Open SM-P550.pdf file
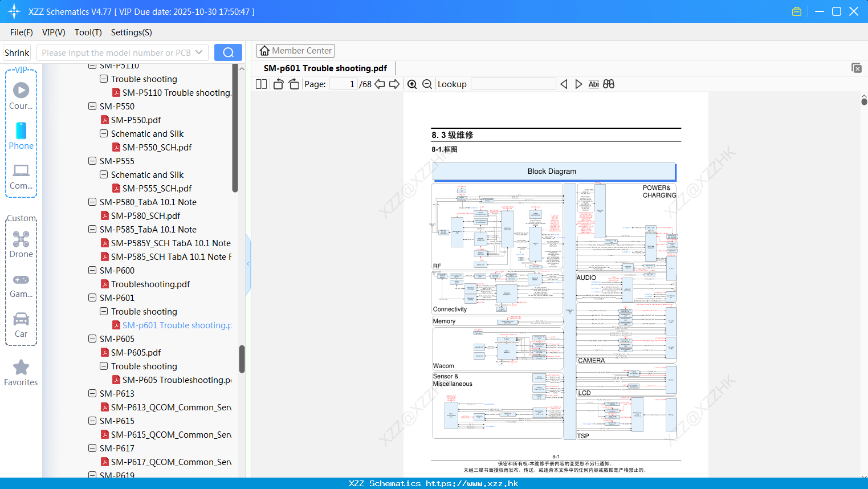868x489 pixels. coord(136,120)
